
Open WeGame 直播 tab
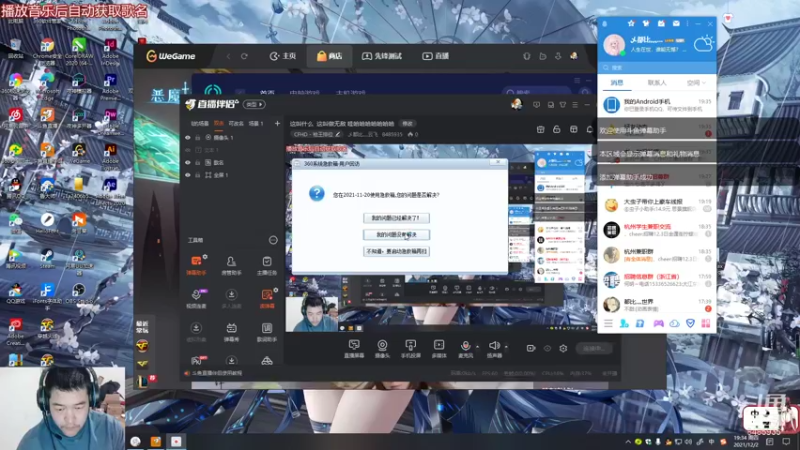(x=435, y=56)
